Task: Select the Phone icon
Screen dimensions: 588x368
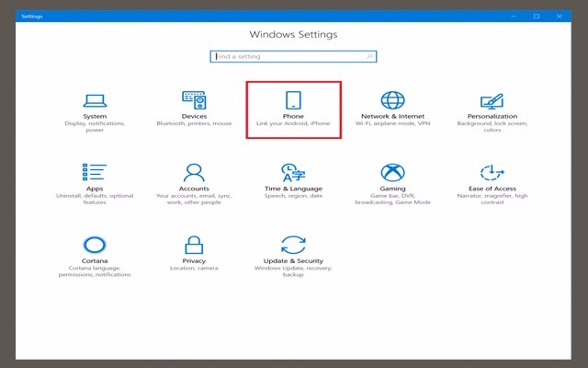Action: tap(294, 100)
